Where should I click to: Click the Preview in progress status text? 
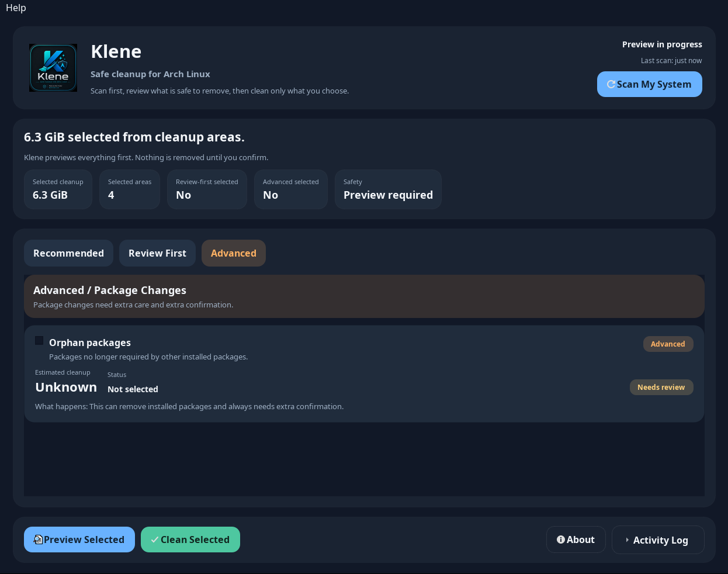[x=662, y=44]
